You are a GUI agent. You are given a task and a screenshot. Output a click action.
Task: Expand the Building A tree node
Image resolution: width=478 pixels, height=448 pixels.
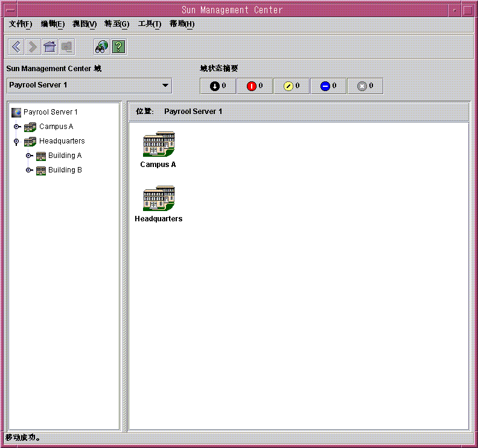click(29, 156)
